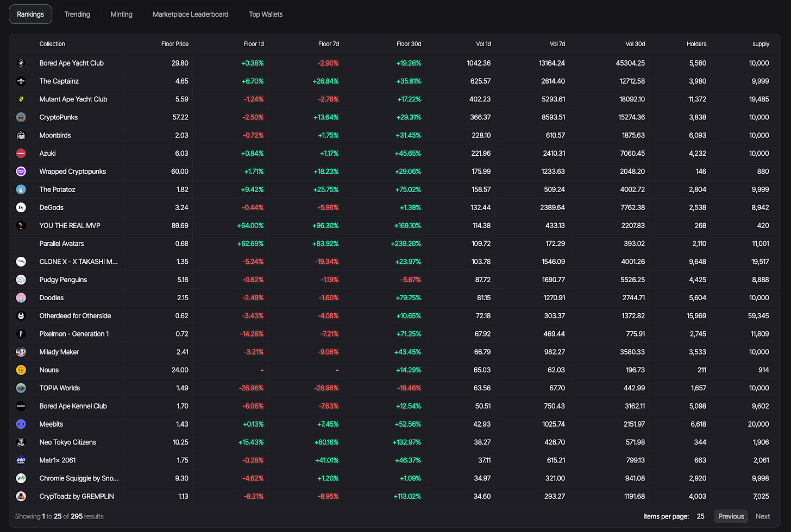Sort by the Vol 1d column header
Image resolution: width=791 pixels, height=532 pixels.
(484, 44)
